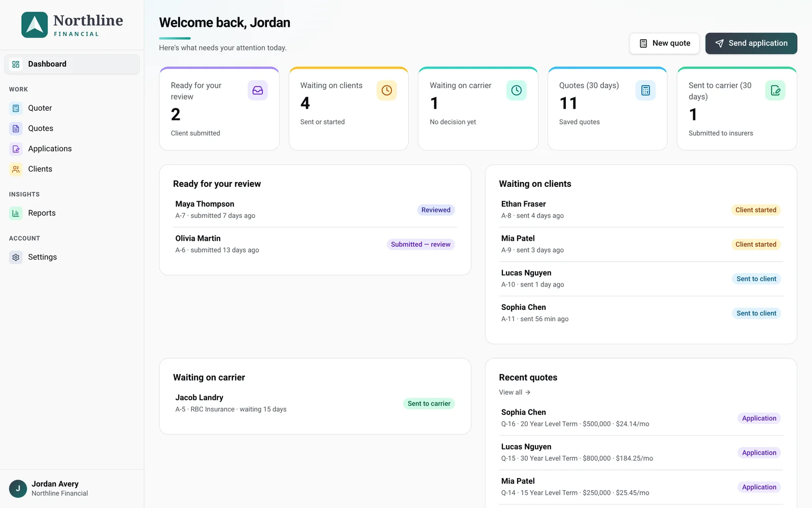The height and width of the screenshot is (508, 812).
Task: Open Clients from the sidebar
Action: (72, 169)
